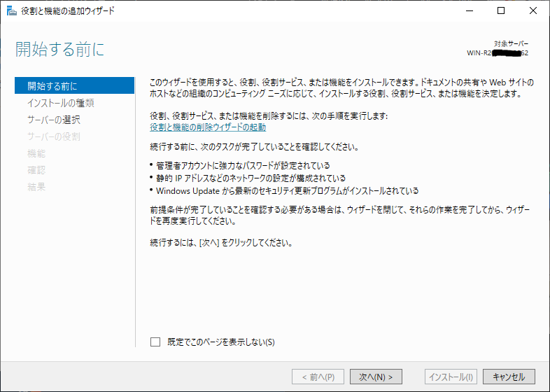Click the 対象サーバー label
Viewport: 550px width, 392px height.
click(511, 44)
